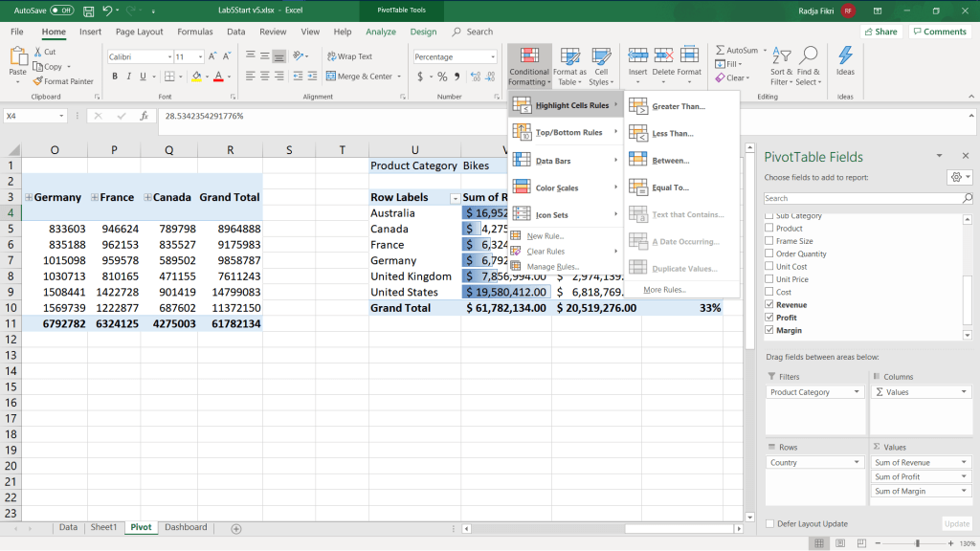Expand the Germany column group
Viewport: 980px width, 551px height.
click(29, 197)
